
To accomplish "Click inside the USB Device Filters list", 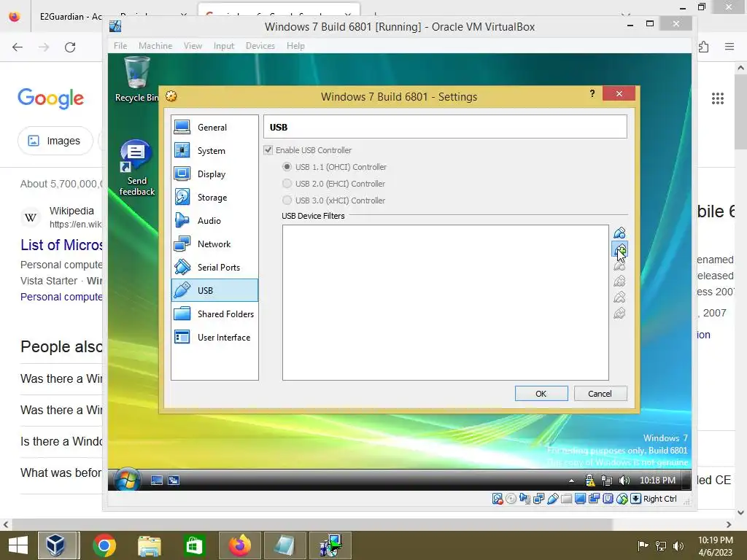I will tap(446, 303).
